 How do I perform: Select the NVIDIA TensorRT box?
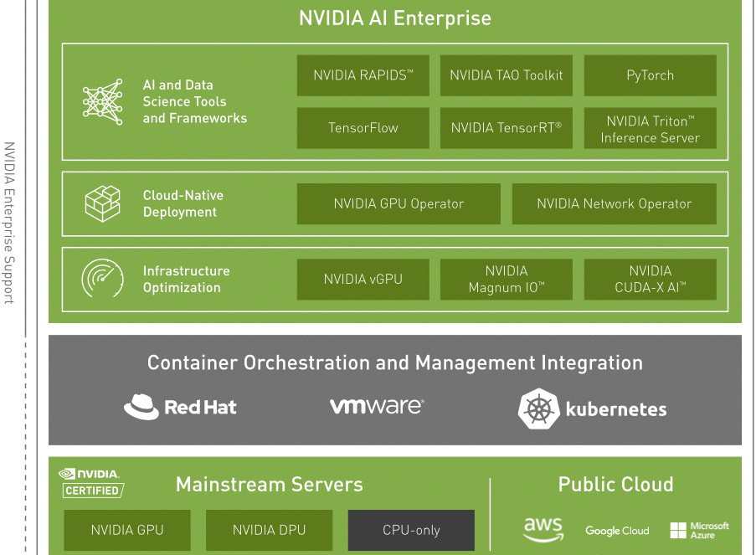(507, 128)
